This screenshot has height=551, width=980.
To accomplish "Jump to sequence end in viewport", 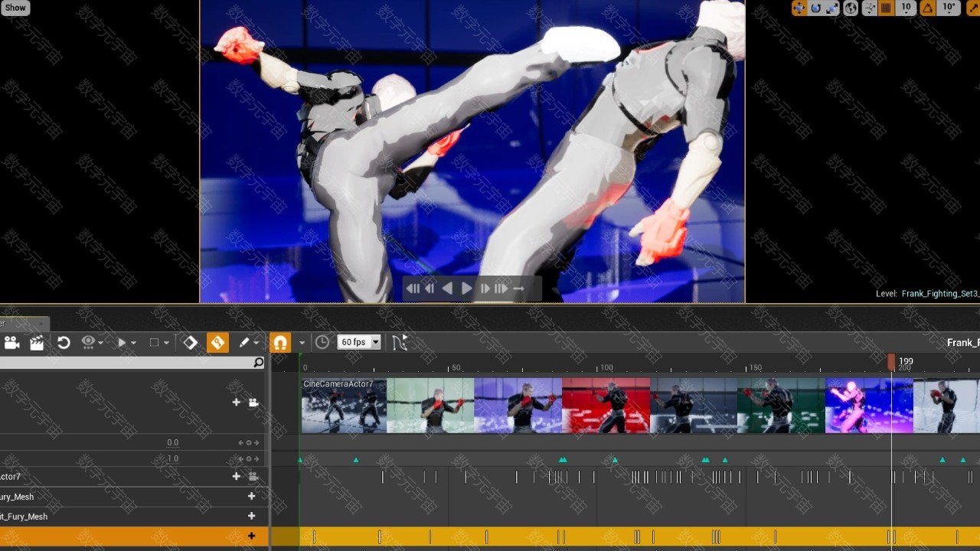I will [501, 289].
